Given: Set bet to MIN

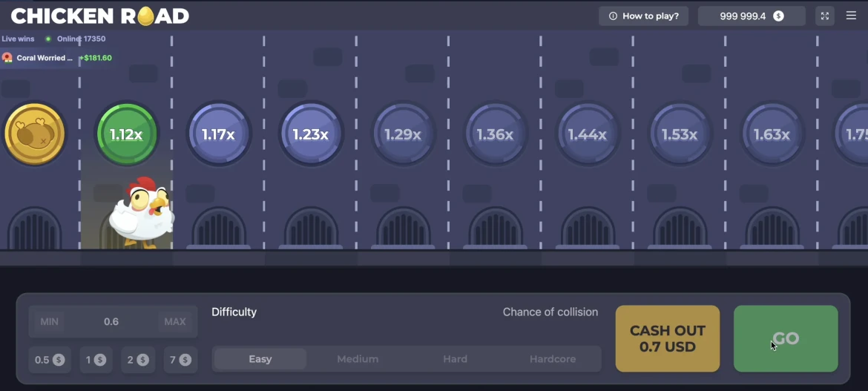Looking at the screenshot, I should click(x=49, y=322).
